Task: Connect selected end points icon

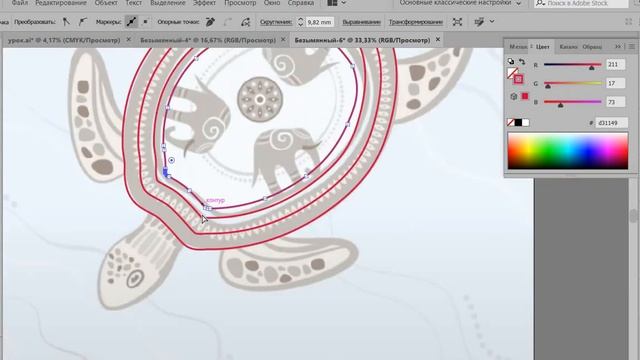Action: (228, 22)
